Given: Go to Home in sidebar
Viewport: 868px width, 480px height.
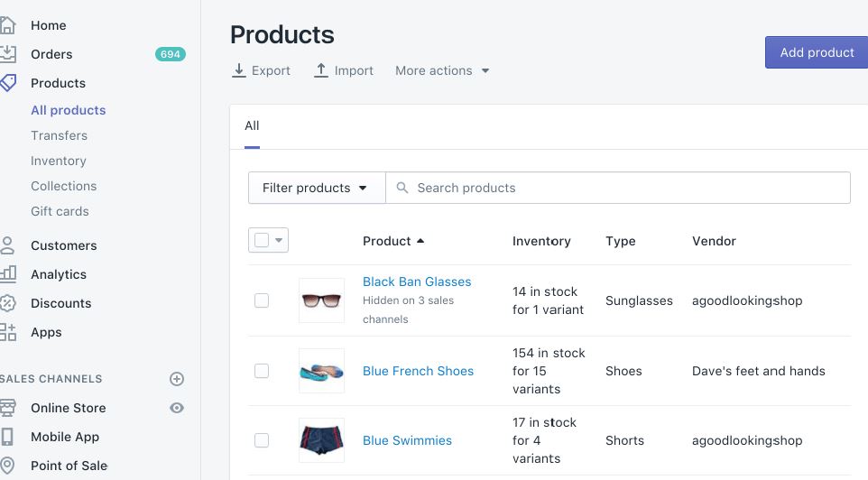Looking at the screenshot, I should pos(48,25).
